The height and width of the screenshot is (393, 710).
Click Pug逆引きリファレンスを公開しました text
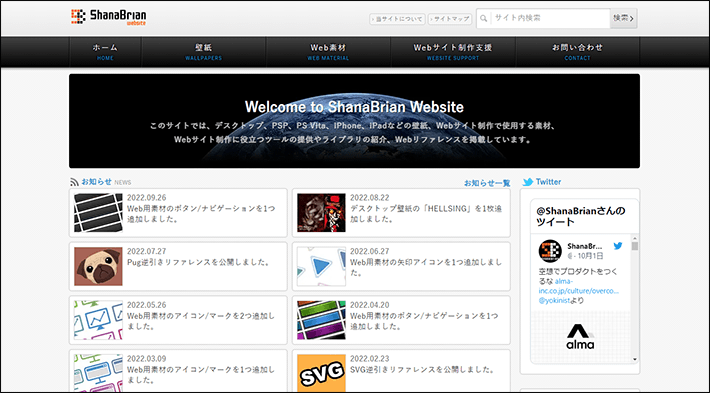(x=198, y=262)
